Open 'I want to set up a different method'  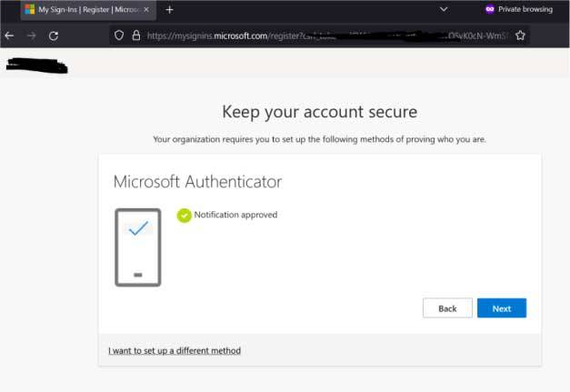[x=175, y=350]
